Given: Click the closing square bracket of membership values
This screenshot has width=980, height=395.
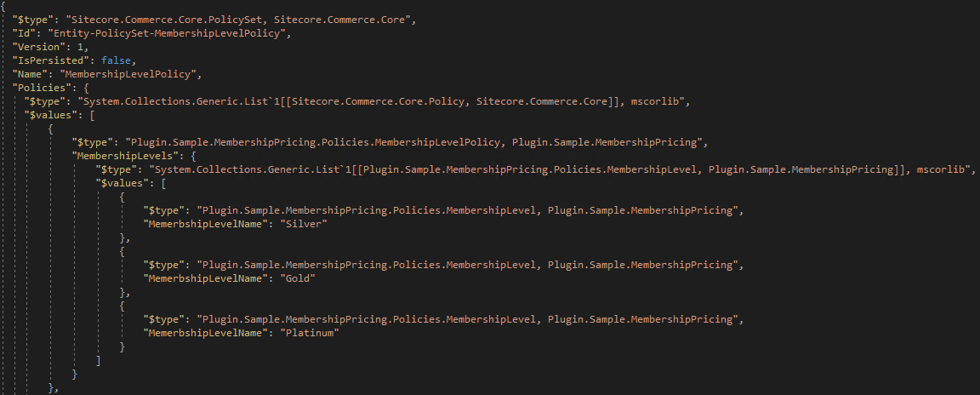Looking at the screenshot, I should point(99,361).
